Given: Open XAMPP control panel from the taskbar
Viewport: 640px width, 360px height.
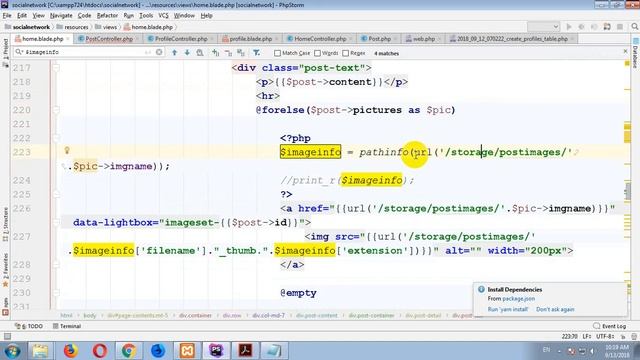Looking at the screenshot, I should pos(187,350).
